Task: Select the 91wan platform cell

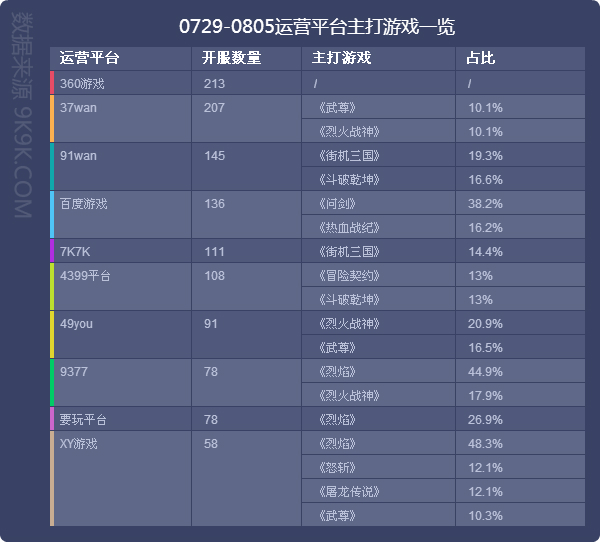Action: (x=121, y=167)
